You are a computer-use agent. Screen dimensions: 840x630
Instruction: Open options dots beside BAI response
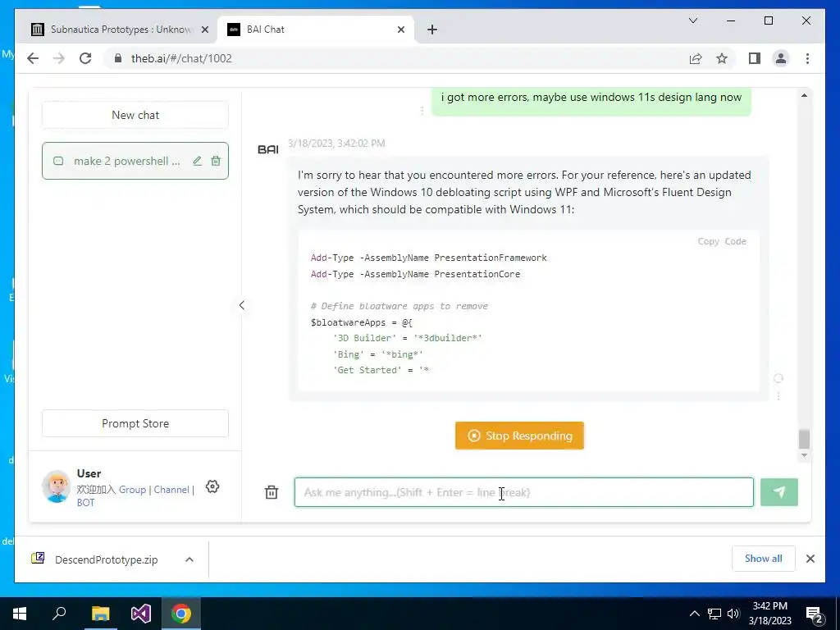(778, 396)
